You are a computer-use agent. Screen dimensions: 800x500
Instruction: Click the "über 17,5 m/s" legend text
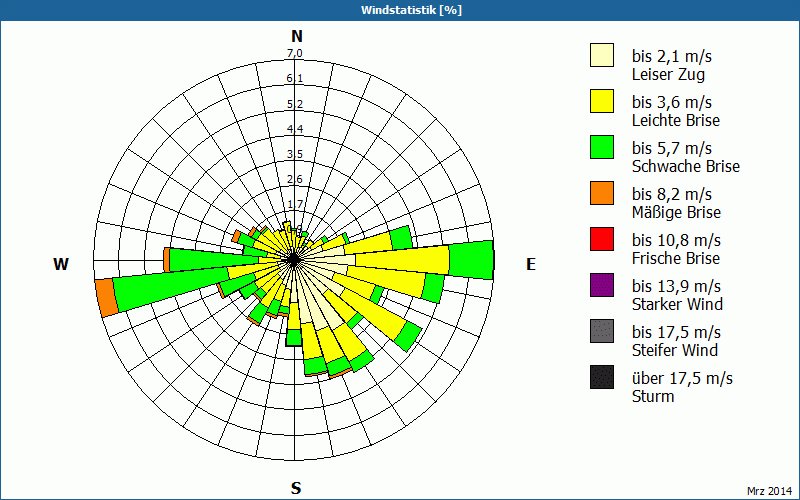click(x=682, y=378)
